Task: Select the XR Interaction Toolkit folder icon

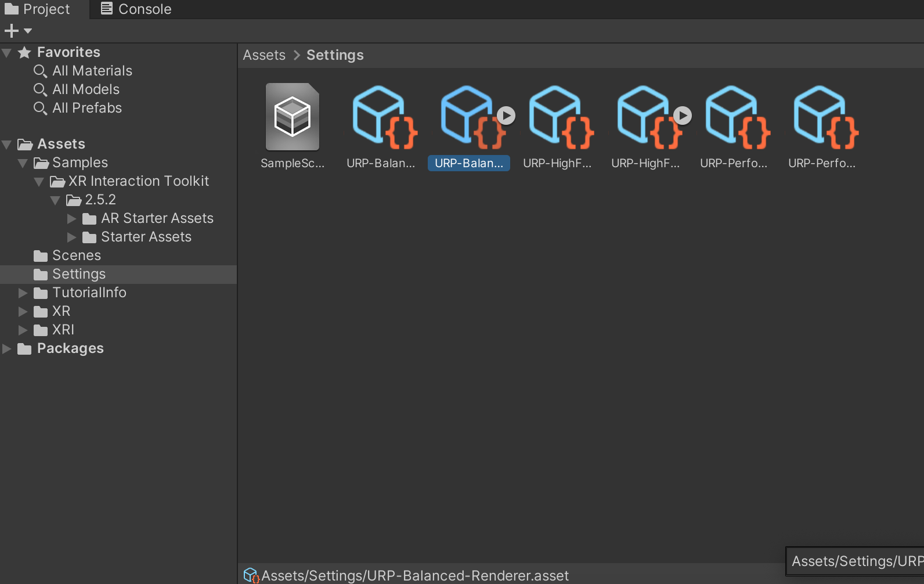Action: [57, 182]
